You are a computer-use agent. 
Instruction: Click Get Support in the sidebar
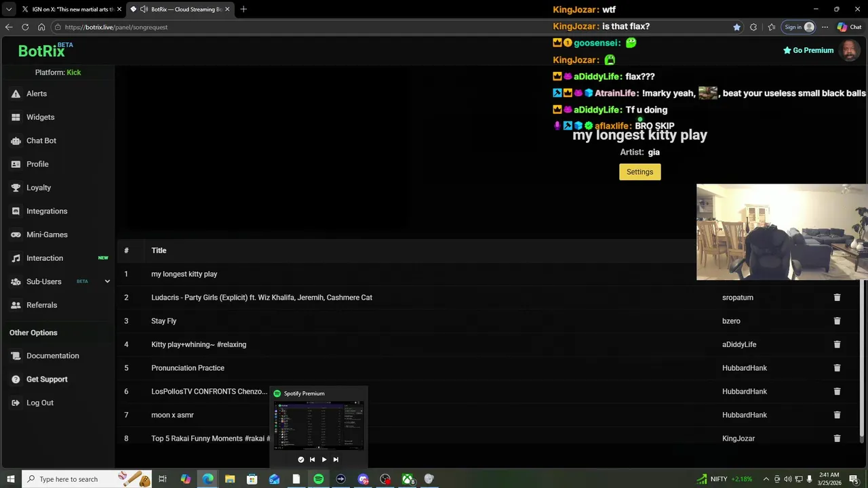(47, 380)
